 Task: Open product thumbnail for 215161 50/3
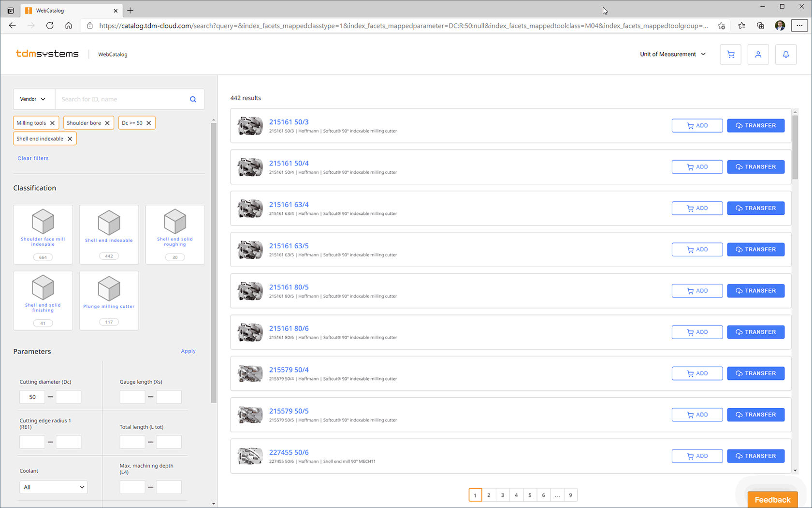coord(250,126)
